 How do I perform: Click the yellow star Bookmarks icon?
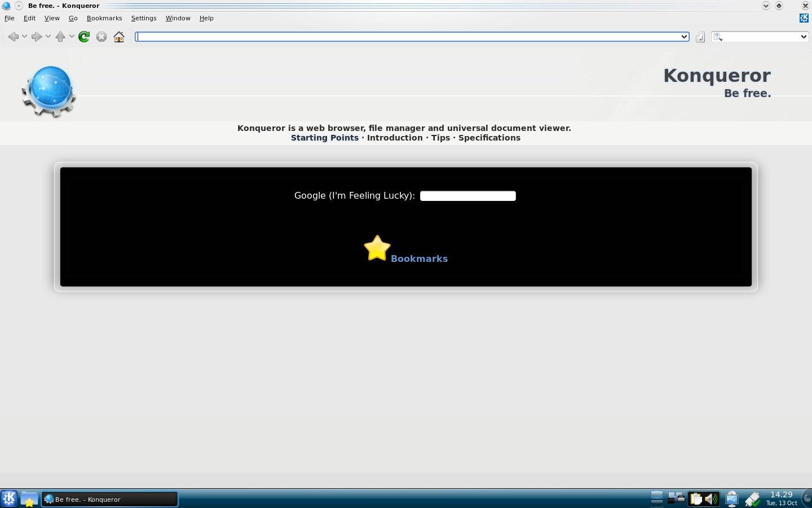(x=377, y=248)
